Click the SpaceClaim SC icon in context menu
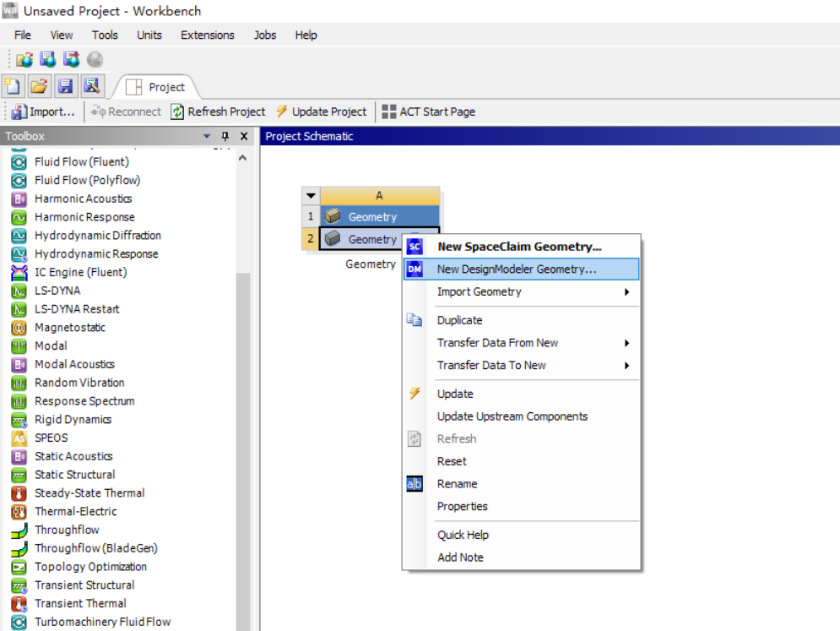840x631 pixels. point(415,247)
